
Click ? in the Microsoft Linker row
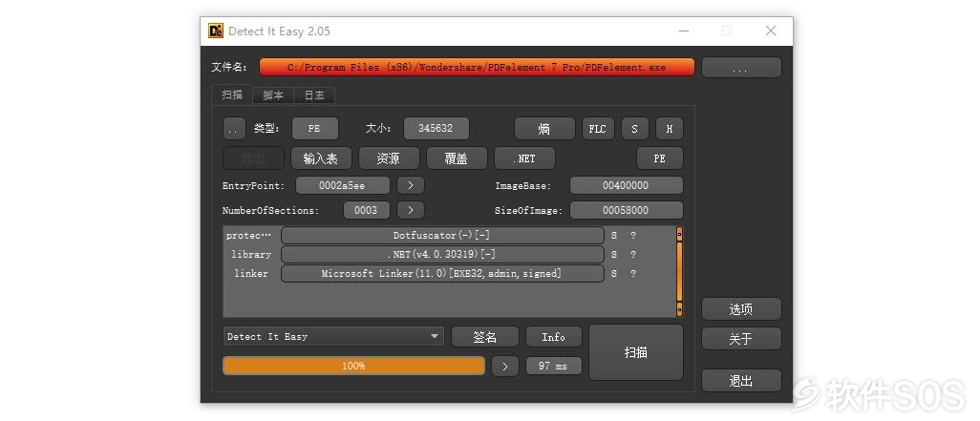click(633, 274)
